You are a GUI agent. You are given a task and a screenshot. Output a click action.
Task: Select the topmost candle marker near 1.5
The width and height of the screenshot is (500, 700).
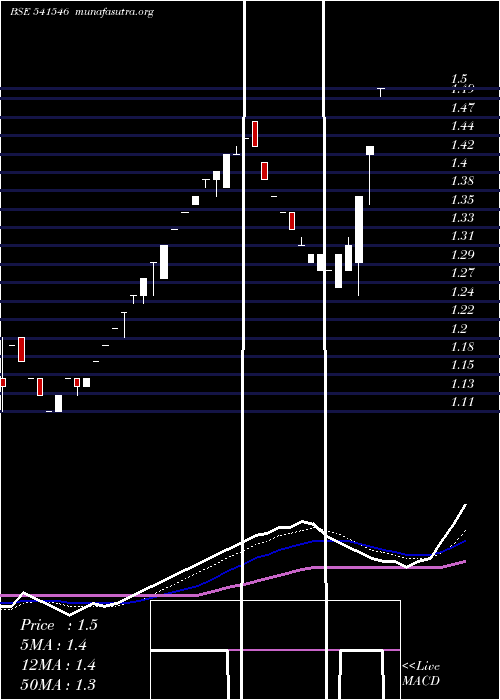pyautogui.click(x=380, y=92)
